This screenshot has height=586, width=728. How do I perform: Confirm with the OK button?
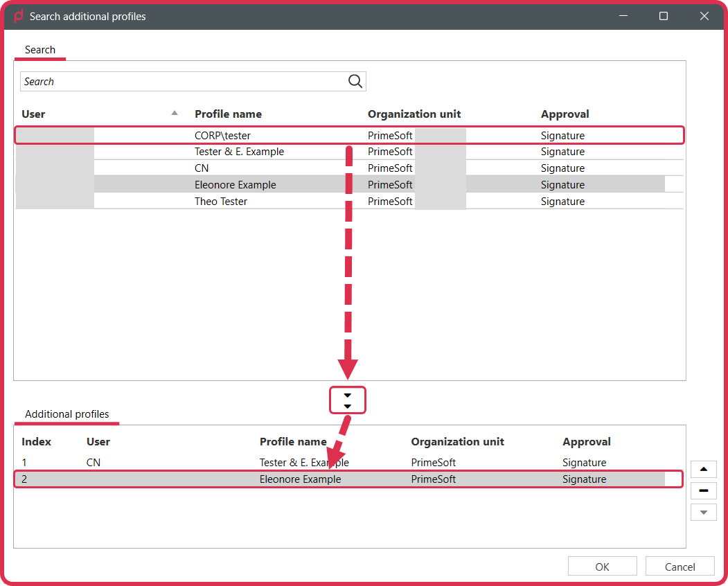[602, 567]
